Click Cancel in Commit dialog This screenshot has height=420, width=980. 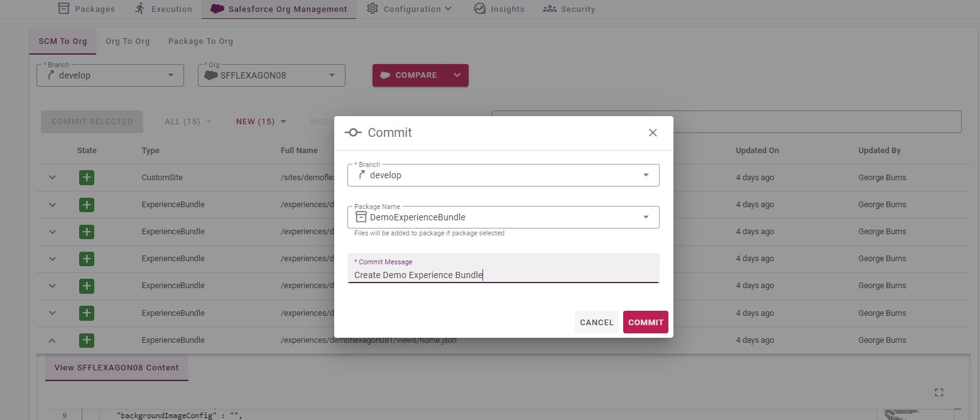597,322
